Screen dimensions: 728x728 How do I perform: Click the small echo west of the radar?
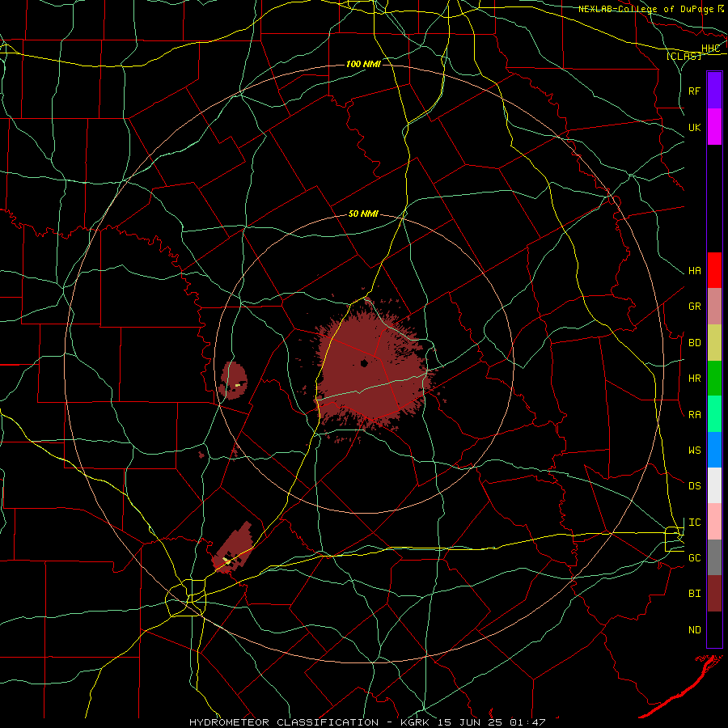point(234,380)
